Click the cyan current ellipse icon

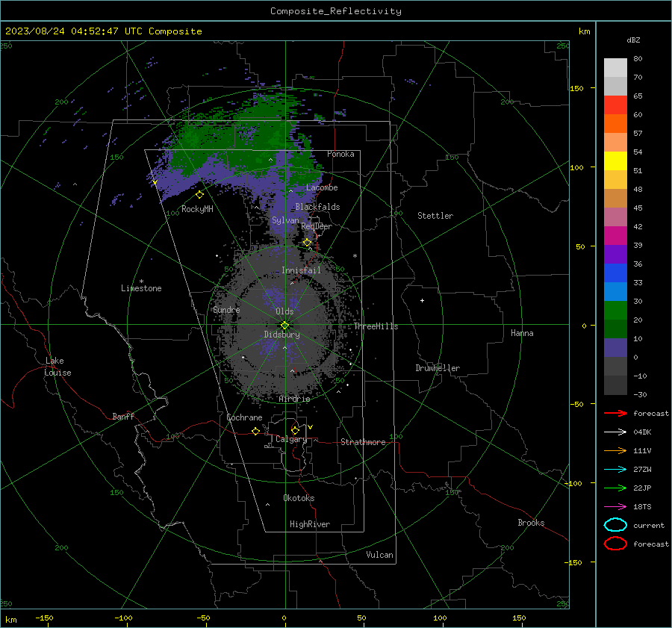click(615, 525)
